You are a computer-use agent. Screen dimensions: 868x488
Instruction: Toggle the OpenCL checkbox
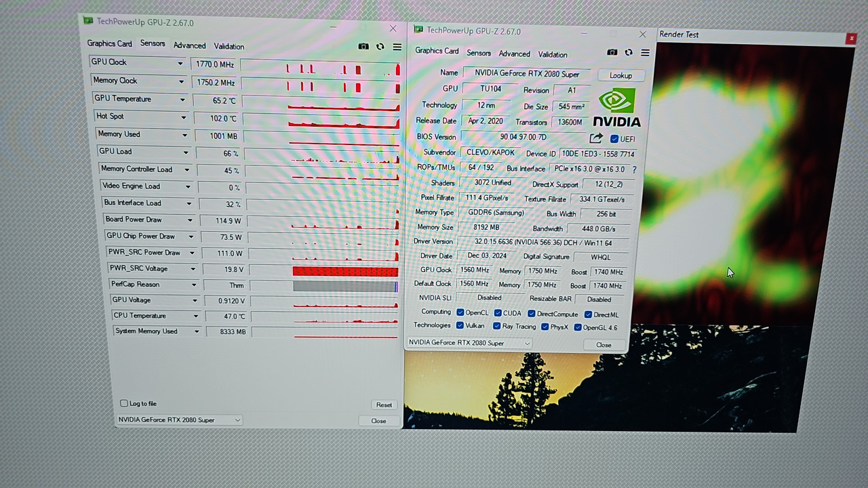460,312
